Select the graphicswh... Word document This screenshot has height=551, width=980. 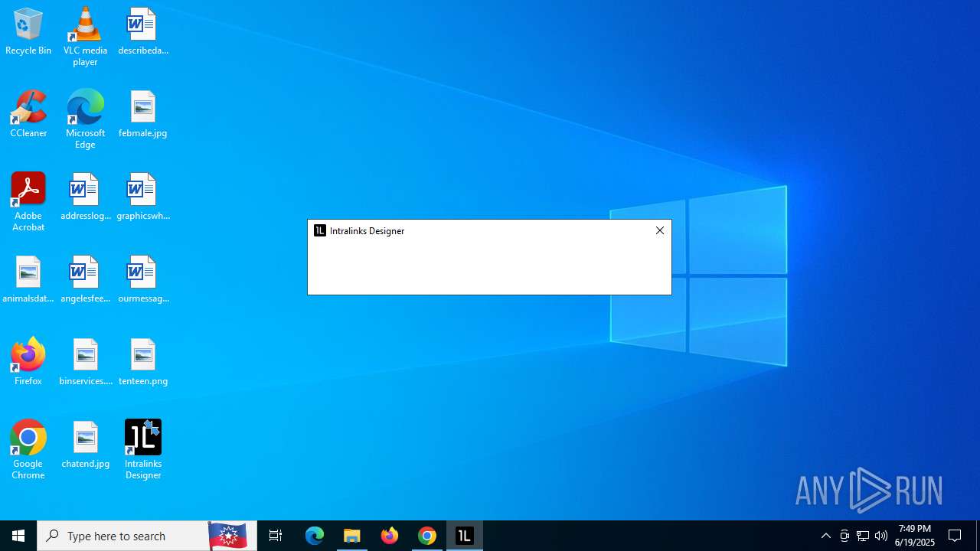coord(143,197)
